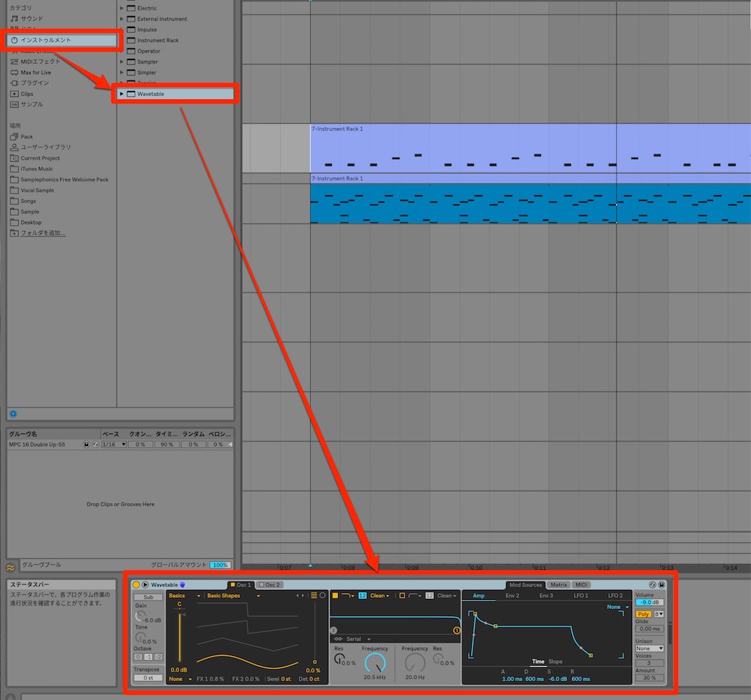This screenshot has height=700, width=751.
Task: Toggle Filter 2 on/off square
Action: point(402,596)
